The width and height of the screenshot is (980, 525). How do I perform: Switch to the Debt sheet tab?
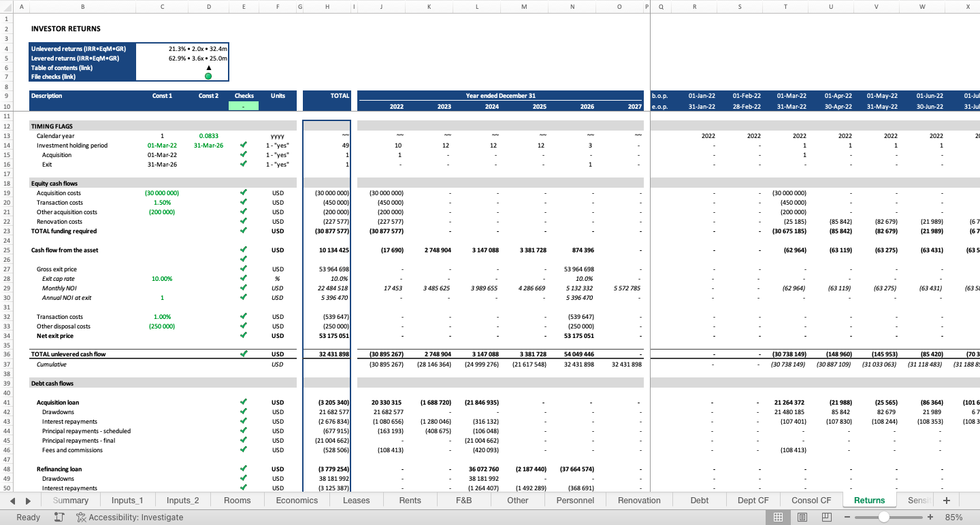point(700,501)
